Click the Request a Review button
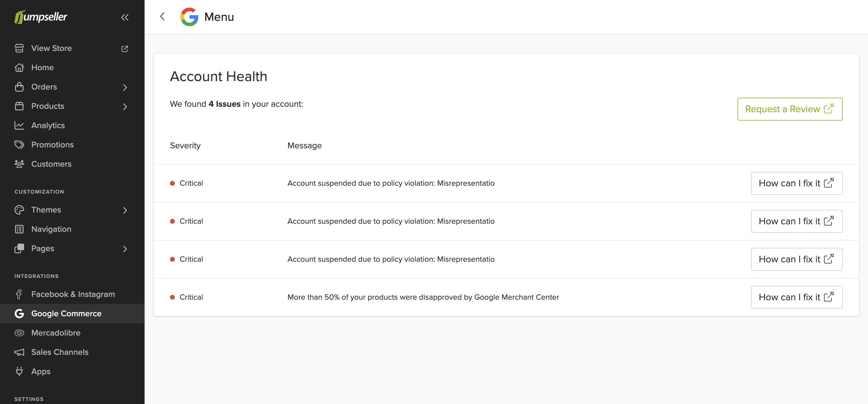 click(790, 109)
